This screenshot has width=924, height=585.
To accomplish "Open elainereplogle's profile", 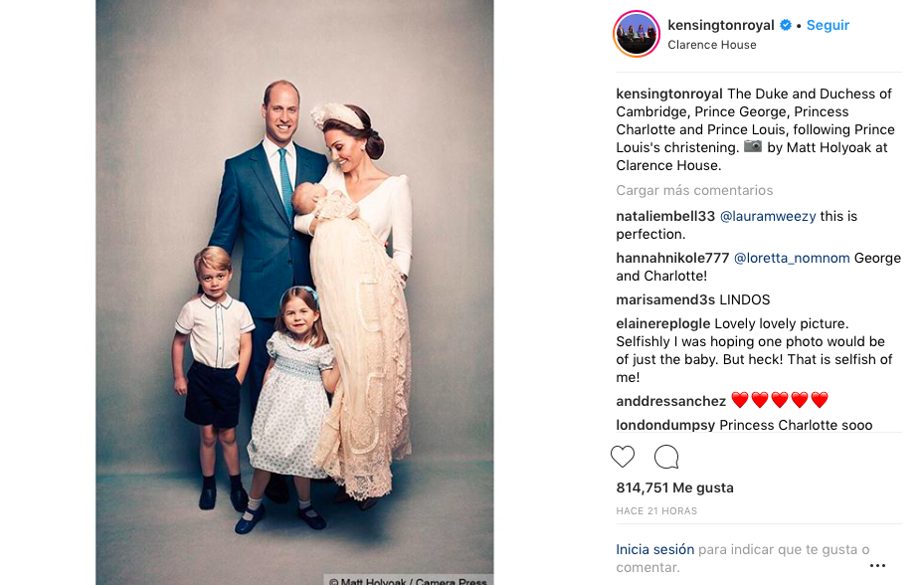I will point(662,323).
